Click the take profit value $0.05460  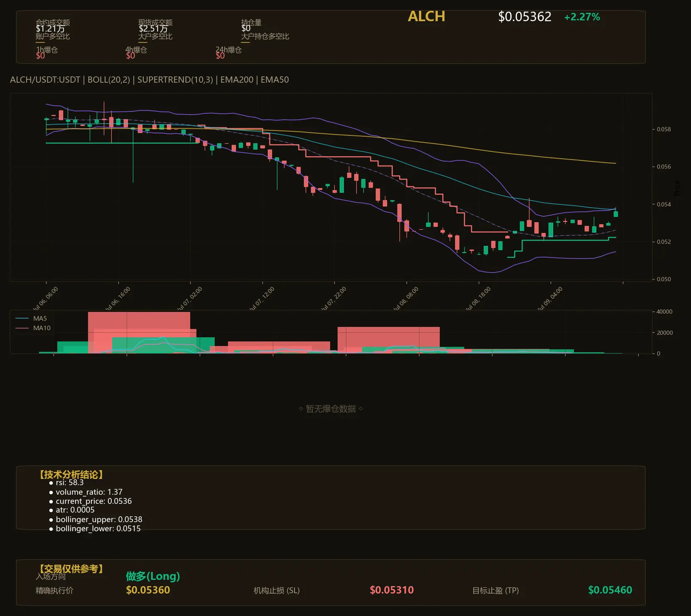click(x=610, y=590)
